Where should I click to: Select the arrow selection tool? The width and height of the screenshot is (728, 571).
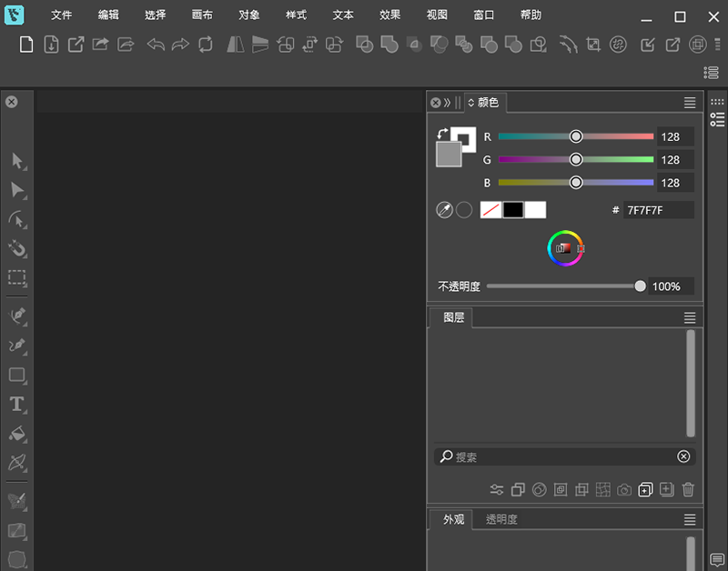17,161
